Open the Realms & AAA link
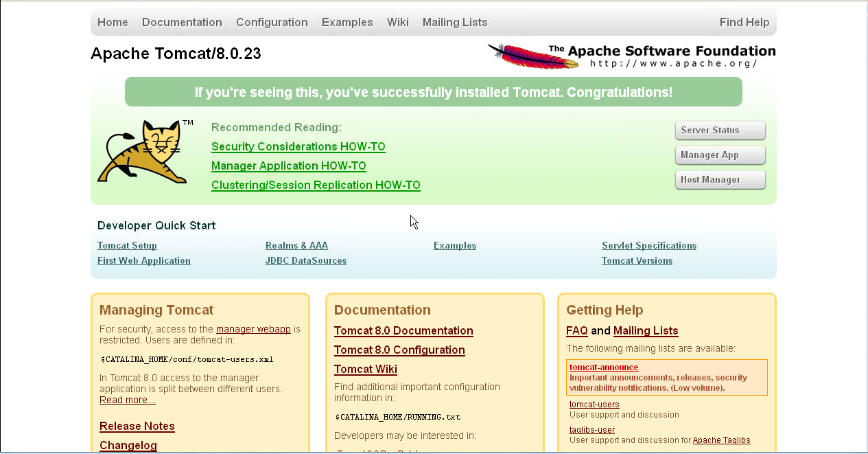This screenshot has height=454, width=868. (x=296, y=245)
